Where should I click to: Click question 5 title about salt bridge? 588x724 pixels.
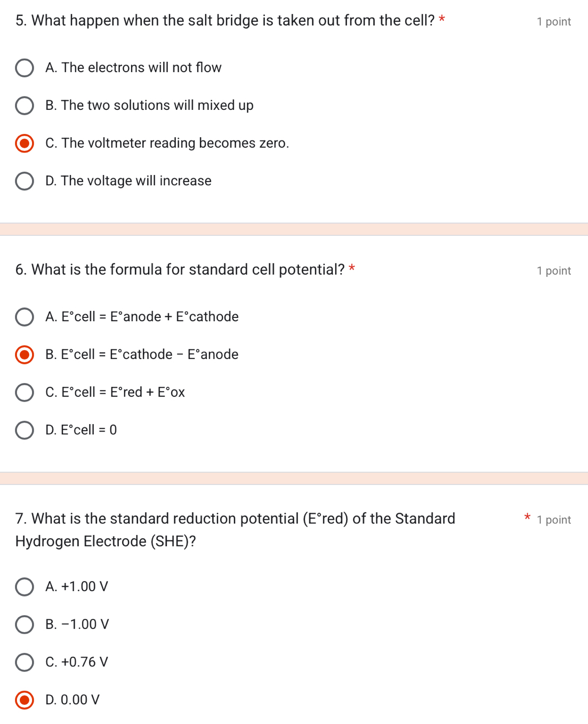click(x=224, y=21)
